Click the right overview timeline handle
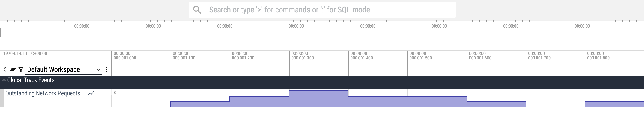Viewport: 644px width, 119px height. tap(643, 33)
